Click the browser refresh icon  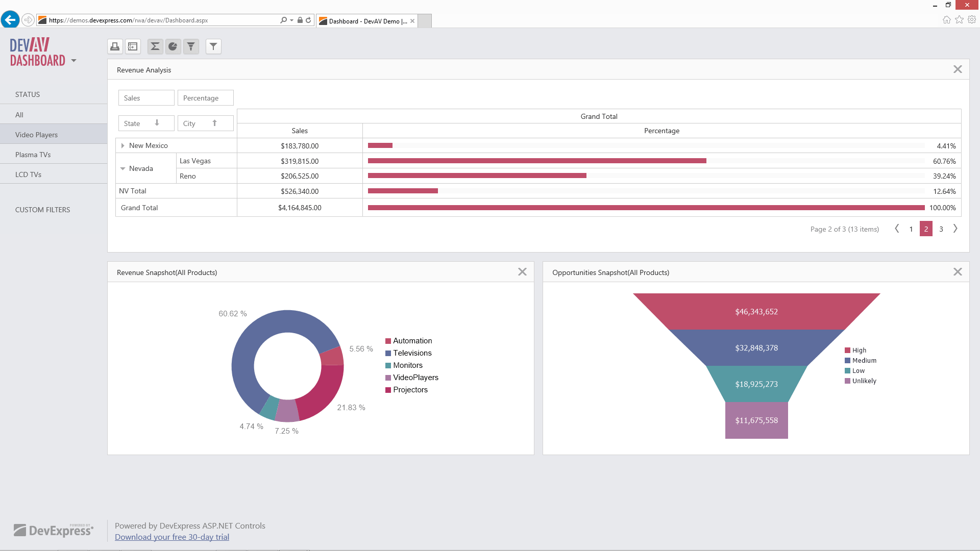(x=308, y=20)
